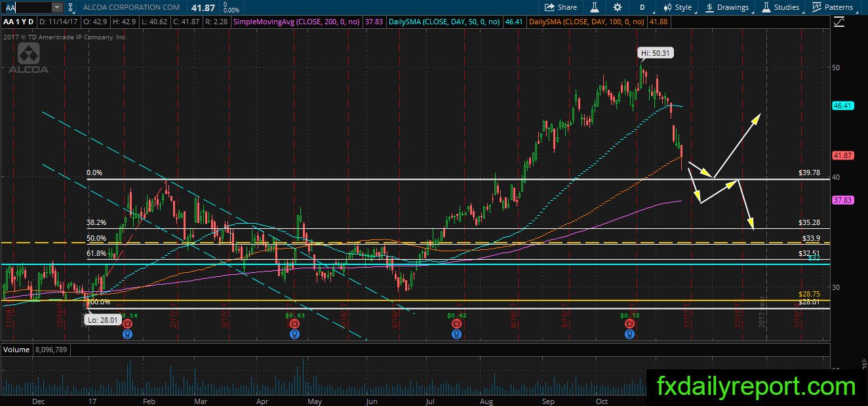Viewport: 868px width, 406px height.
Task: Click the symbol link clip icon
Action: point(71,7)
